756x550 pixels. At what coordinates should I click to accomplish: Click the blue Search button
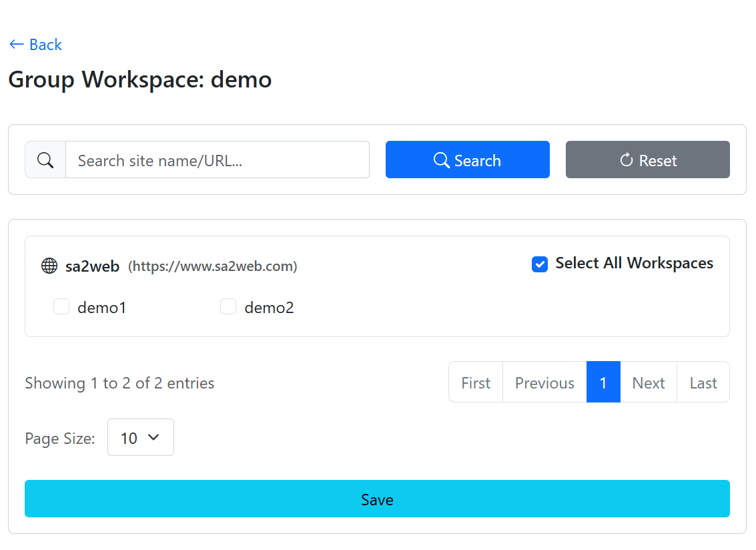pyautogui.click(x=467, y=160)
